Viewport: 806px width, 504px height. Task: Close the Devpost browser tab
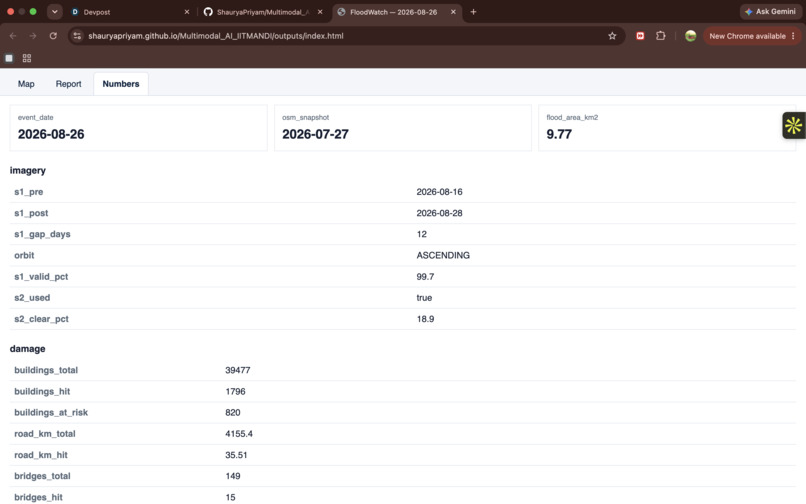point(187,12)
